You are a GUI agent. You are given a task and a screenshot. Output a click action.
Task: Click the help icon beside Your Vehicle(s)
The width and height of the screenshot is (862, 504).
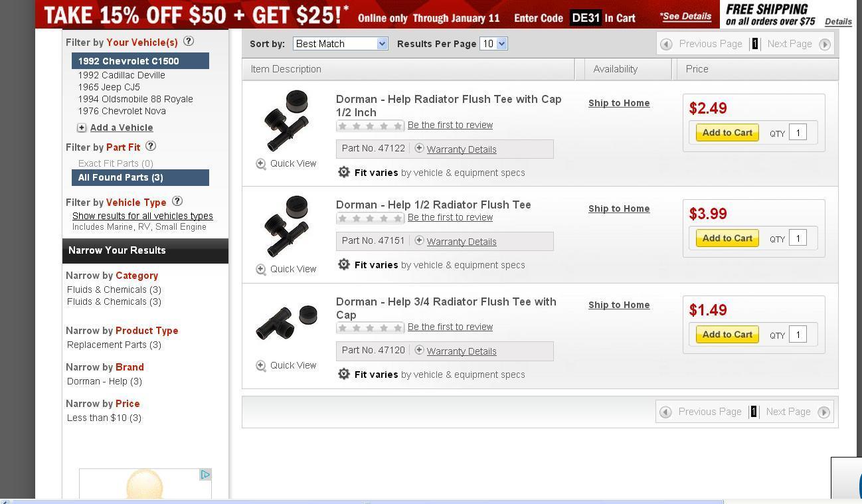(x=189, y=41)
